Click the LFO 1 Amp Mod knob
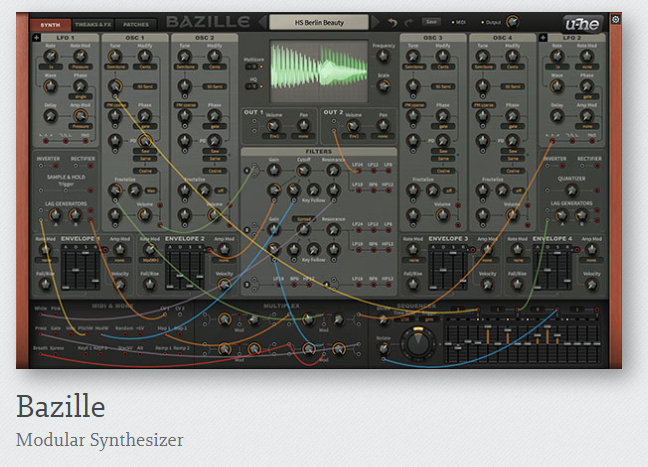Image resolution: width=648 pixels, height=467 pixels. (80, 116)
